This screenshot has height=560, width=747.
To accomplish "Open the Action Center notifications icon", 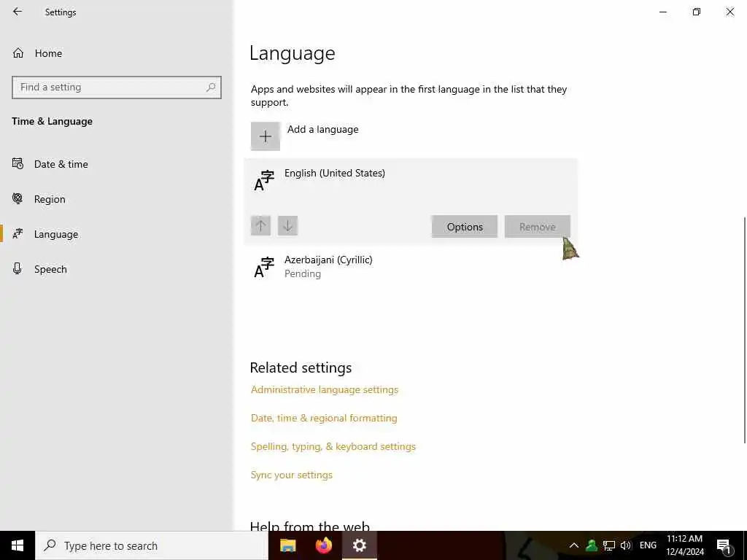I will (x=724, y=546).
